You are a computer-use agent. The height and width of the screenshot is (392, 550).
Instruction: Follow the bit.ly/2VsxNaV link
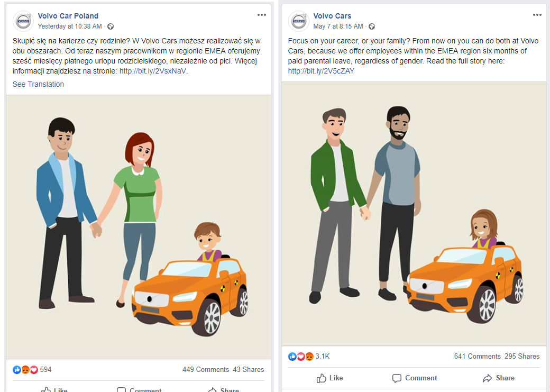click(153, 71)
